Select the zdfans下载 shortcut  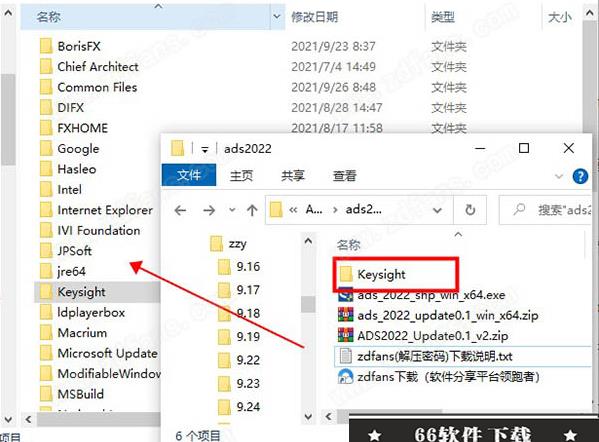tap(439, 377)
